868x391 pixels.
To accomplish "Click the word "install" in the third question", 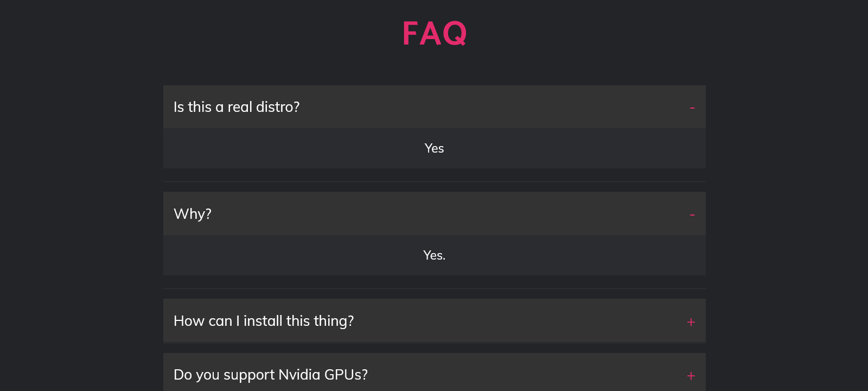I will (x=263, y=321).
